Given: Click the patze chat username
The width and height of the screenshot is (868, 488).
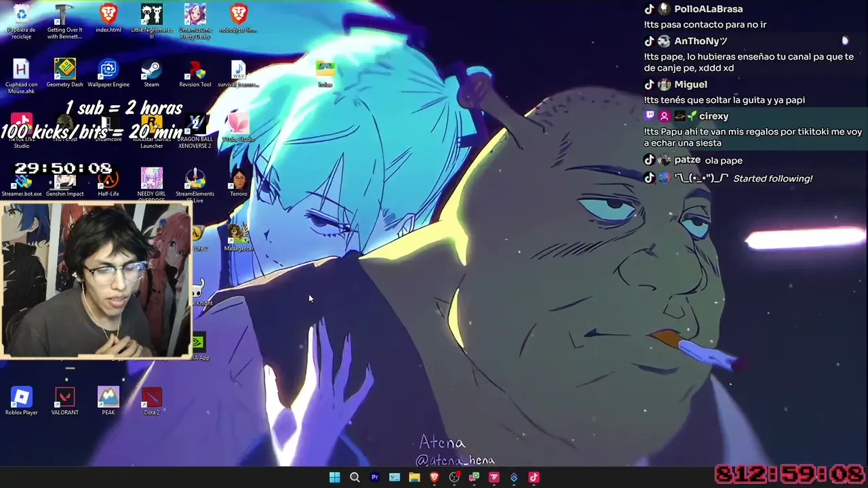Looking at the screenshot, I should [687, 160].
